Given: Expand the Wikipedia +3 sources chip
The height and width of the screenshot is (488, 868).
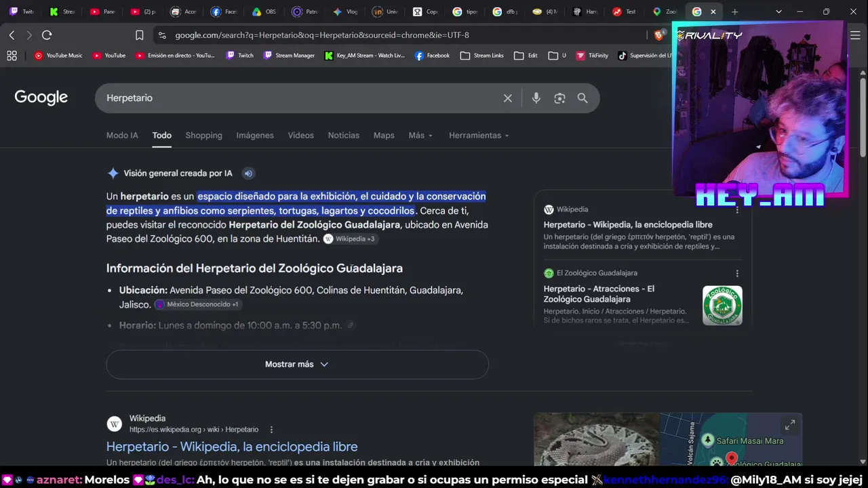Looking at the screenshot, I should pyautogui.click(x=349, y=239).
